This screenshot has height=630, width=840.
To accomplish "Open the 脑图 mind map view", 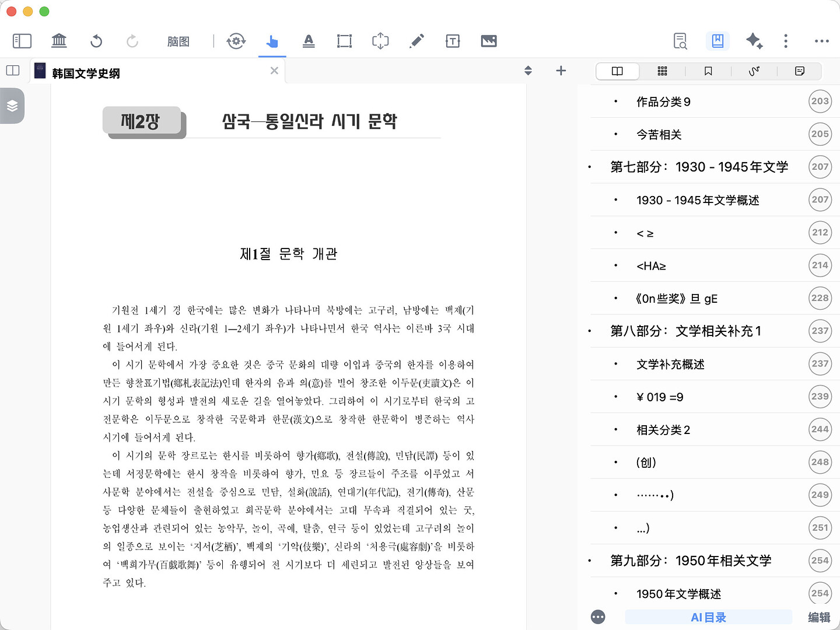I will click(x=178, y=41).
